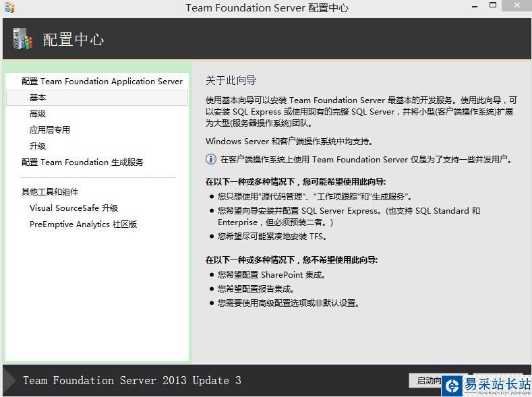
Task: Click 'Team Foundation Server 2013 Update 3' footer text
Action: pyautogui.click(x=132, y=380)
